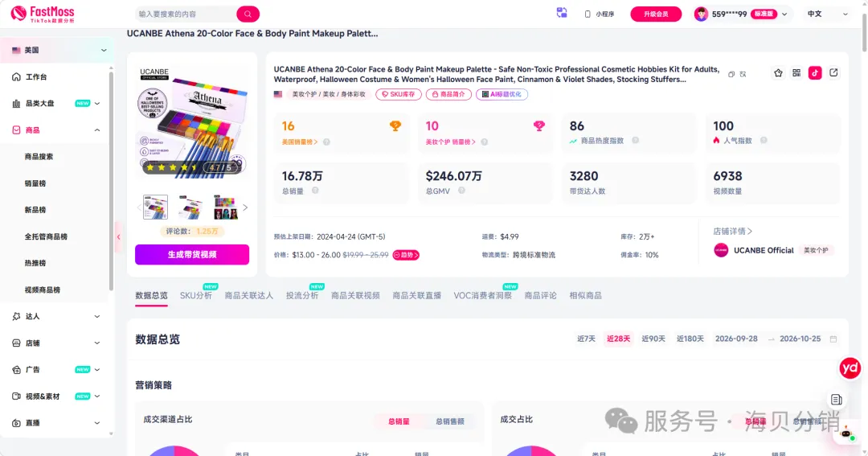Screen dimensions: 868x456
Task: Click the red search magnifier button
Action: [248, 14]
